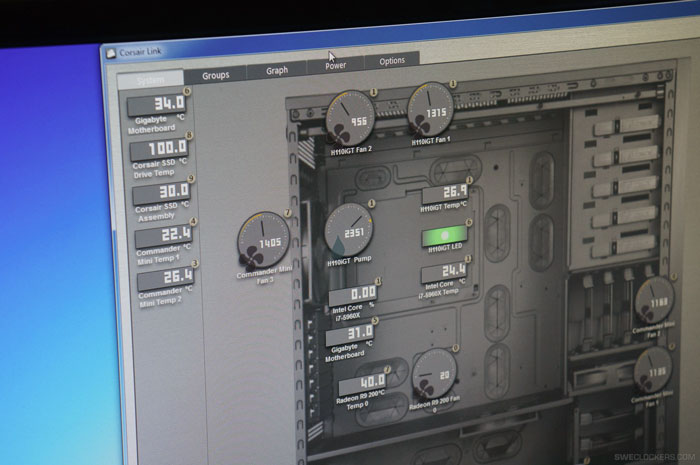
Task: Select the Commander Mini Fan 1 gauge
Action: tap(653, 370)
